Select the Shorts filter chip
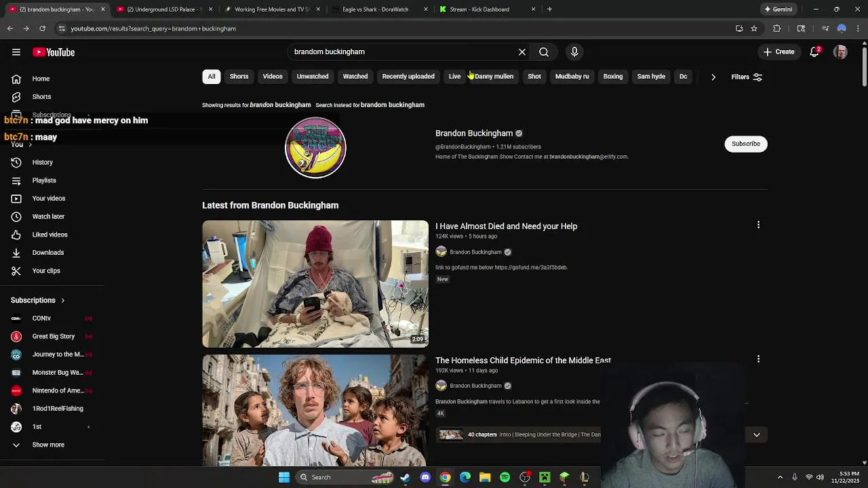This screenshot has width=868, height=488. (239, 77)
